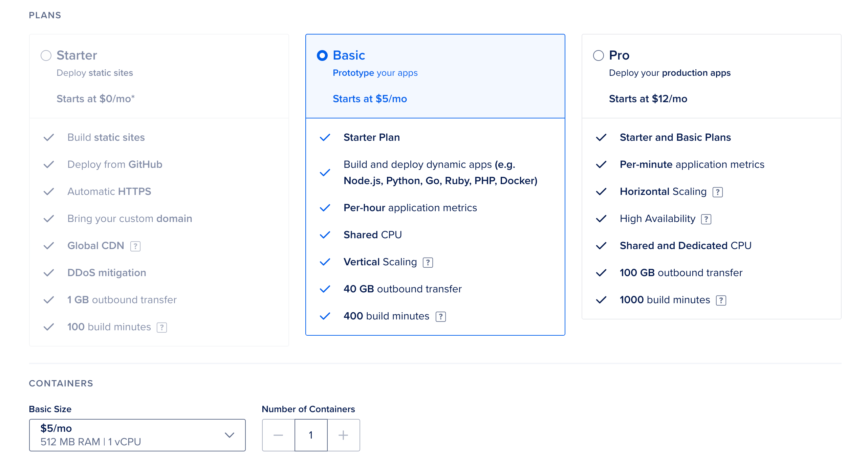
Task: Open help icon next to Global CDN
Action: pos(135,246)
